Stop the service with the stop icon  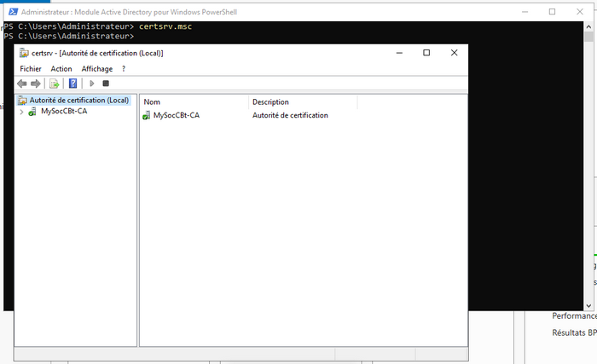(106, 84)
